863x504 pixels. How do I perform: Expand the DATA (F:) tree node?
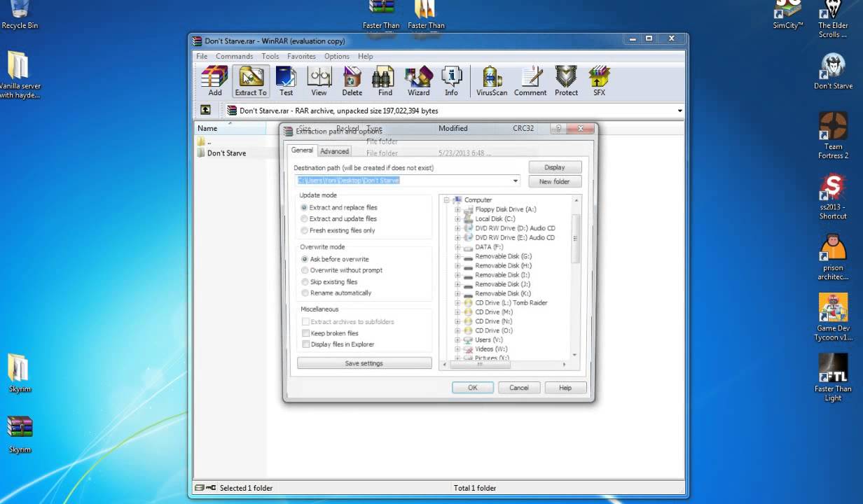pyautogui.click(x=457, y=246)
